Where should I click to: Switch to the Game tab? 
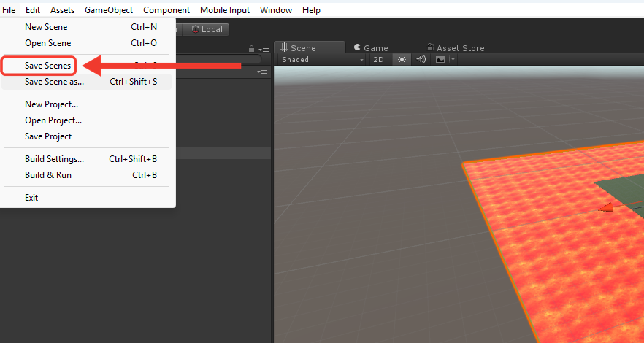[371, 48]
